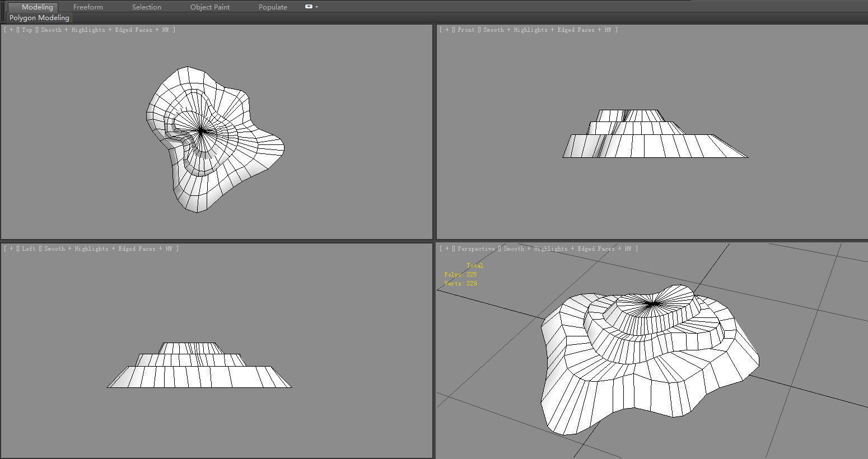Click the 'Total' statistics header text
The image size is (868, 459).
(475, 265)
